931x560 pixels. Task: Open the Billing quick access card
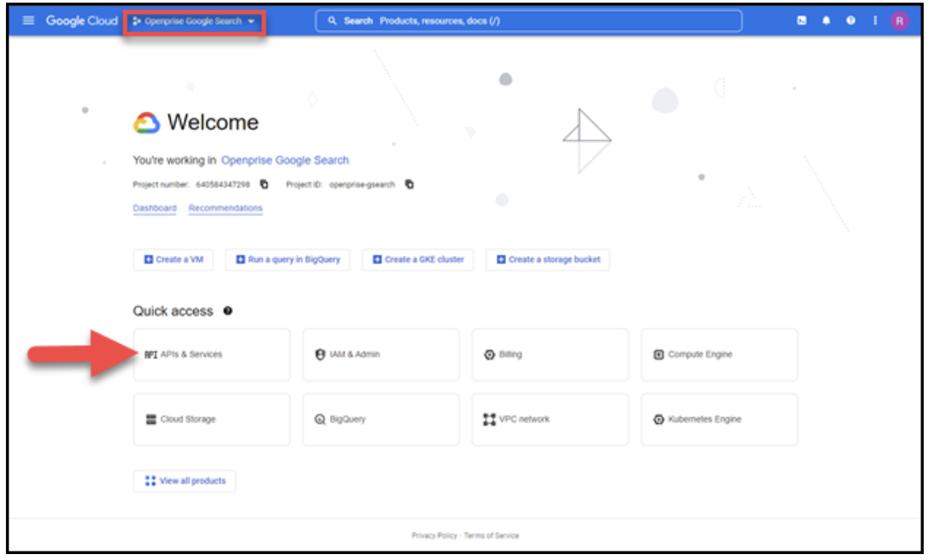pos(550,354)
